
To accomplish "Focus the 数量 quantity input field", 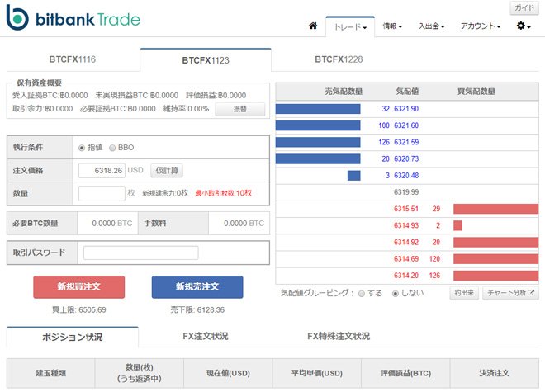I will 102,194.
